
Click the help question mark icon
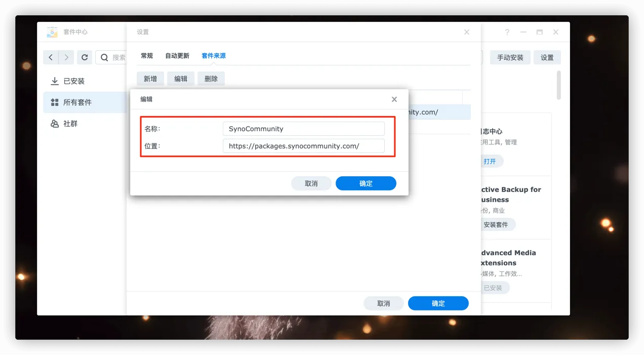click(x=507, y=32)
